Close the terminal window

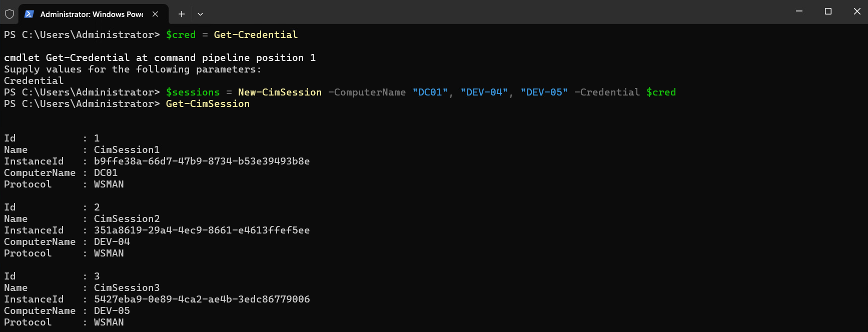pos(857,11)
